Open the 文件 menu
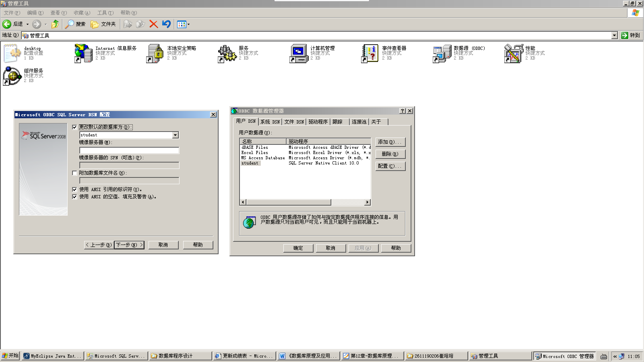The width and height of the screenshot is (644, 362). point(12,13)
